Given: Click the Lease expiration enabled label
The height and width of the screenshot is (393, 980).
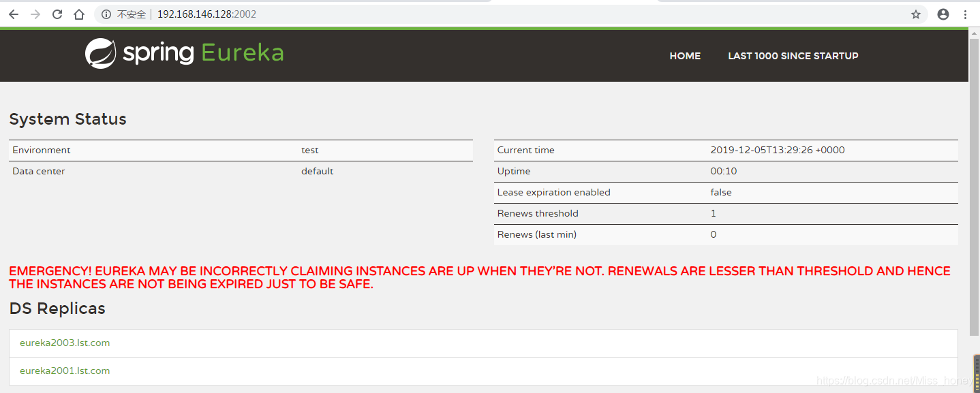Looking at the screenshot, I should (554, 193).
